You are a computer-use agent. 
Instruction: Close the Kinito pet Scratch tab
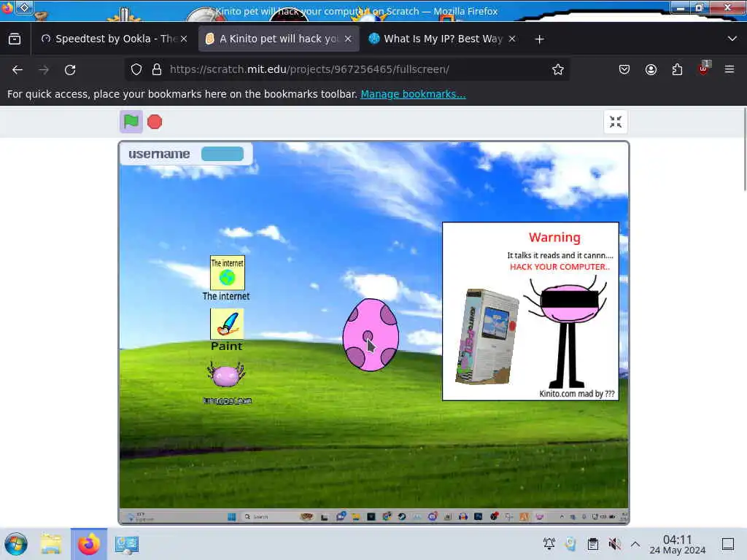click(x=348, y=39)
